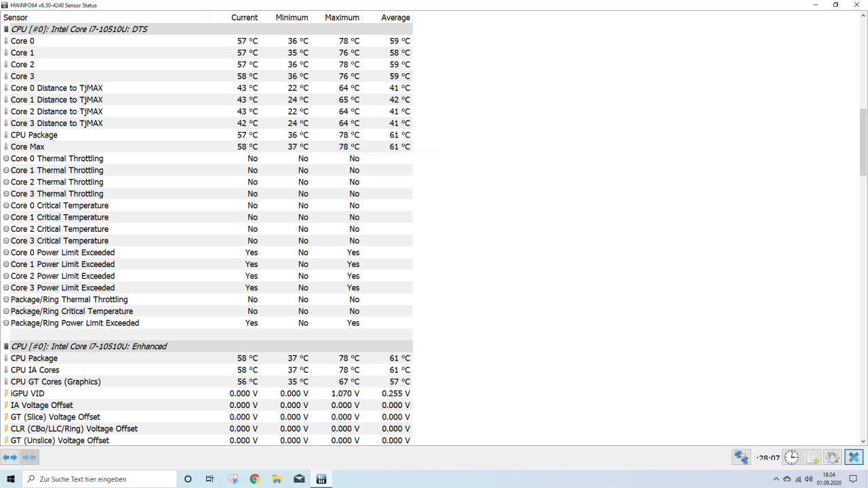Open the notification center icon
Image resolution: width=868 pixels, height=488 pixels.
[854, 479]
